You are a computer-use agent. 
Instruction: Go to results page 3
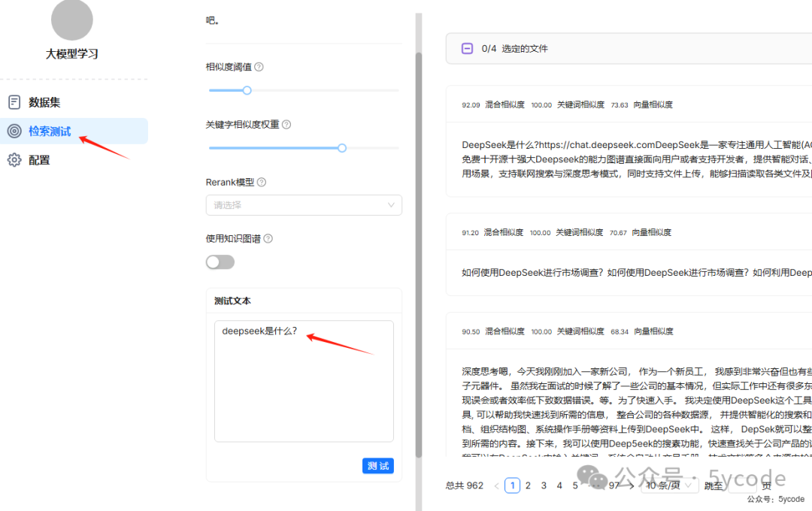pos(544,485)
